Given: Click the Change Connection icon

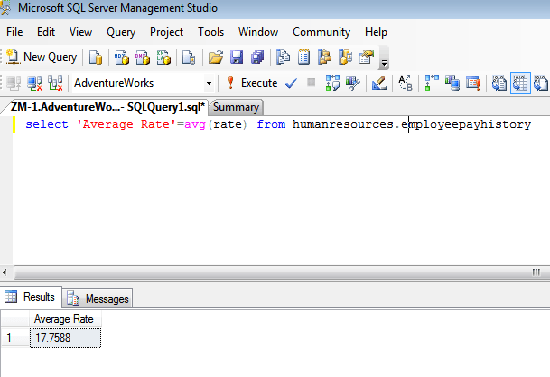Looking at the screenshot, I should (55, 83).
